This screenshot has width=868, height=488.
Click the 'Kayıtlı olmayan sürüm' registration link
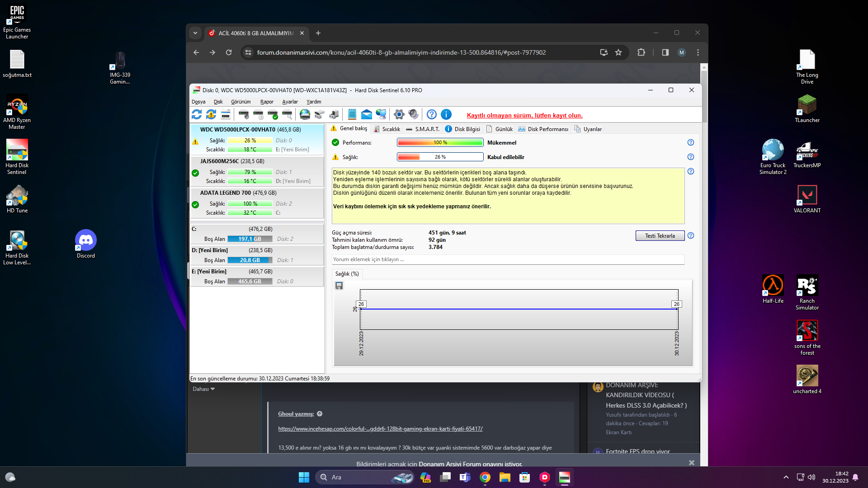524,115
